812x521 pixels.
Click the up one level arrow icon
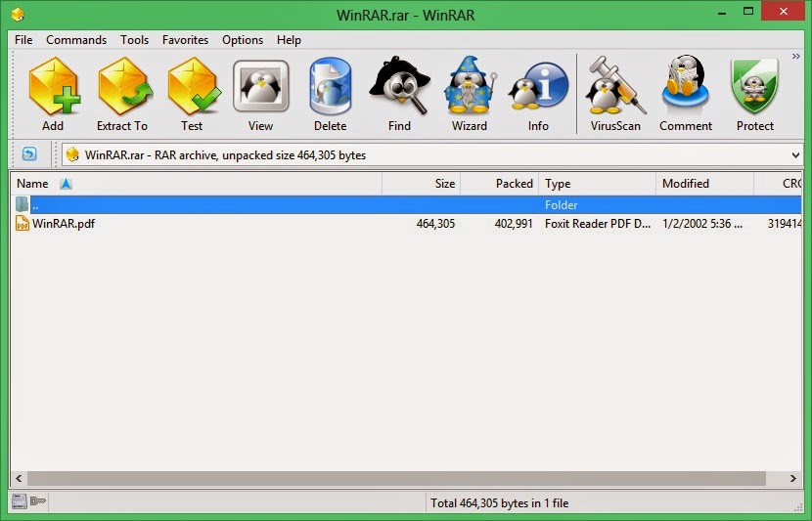tap(29, 154)
